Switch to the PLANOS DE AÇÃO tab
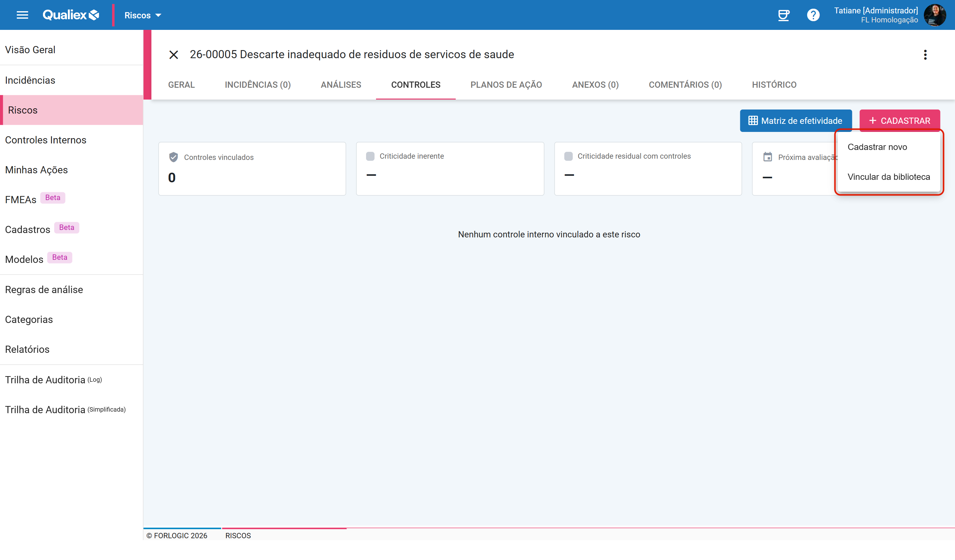This screenshot has width=955, height=560. [506, 85]
